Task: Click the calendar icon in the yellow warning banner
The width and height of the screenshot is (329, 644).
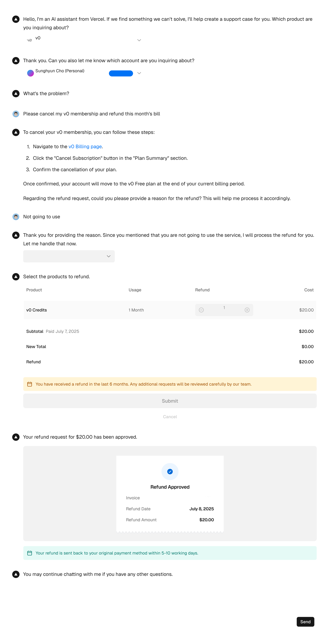Action: [29, 384]
